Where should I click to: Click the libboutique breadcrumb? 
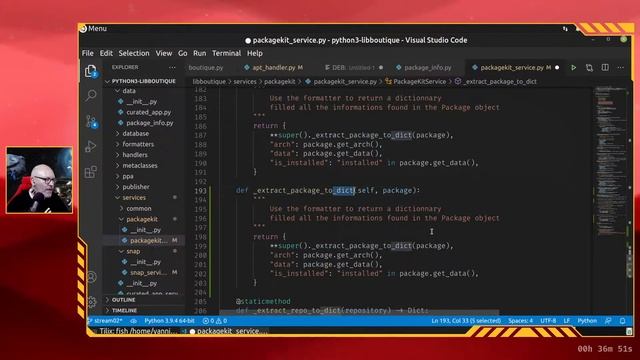[x=209, y=82]
